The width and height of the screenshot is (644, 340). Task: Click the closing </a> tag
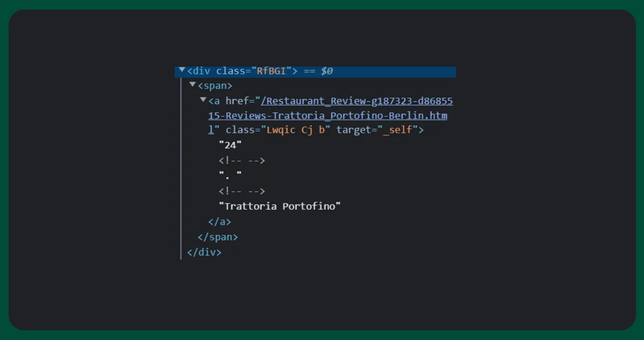(220, 221)
